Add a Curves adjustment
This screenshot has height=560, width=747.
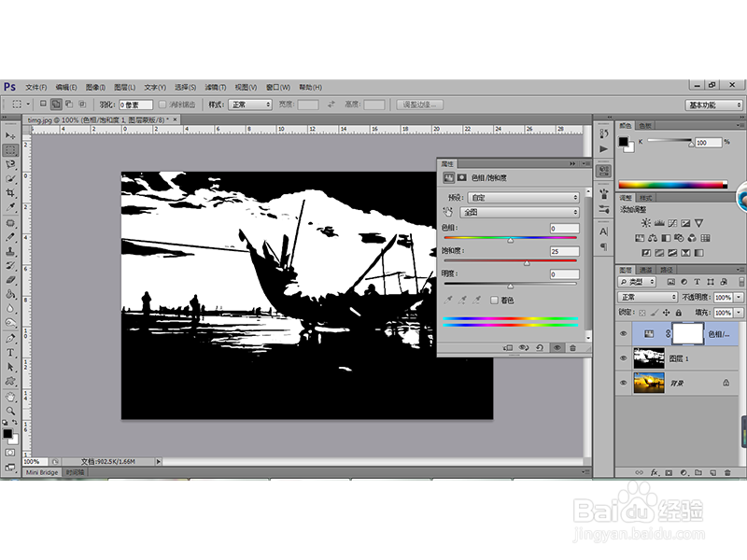[x=672, y=223]
